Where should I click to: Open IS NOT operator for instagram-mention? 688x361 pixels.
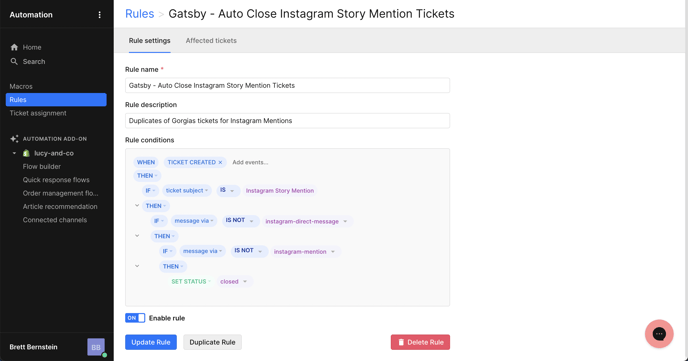(x=249, y=251)
